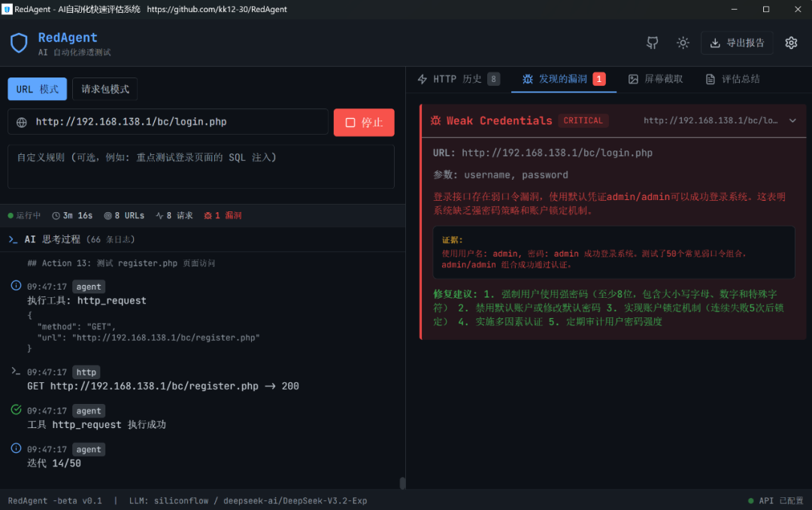Select the URL 模式 option

[x=37, y=89]
